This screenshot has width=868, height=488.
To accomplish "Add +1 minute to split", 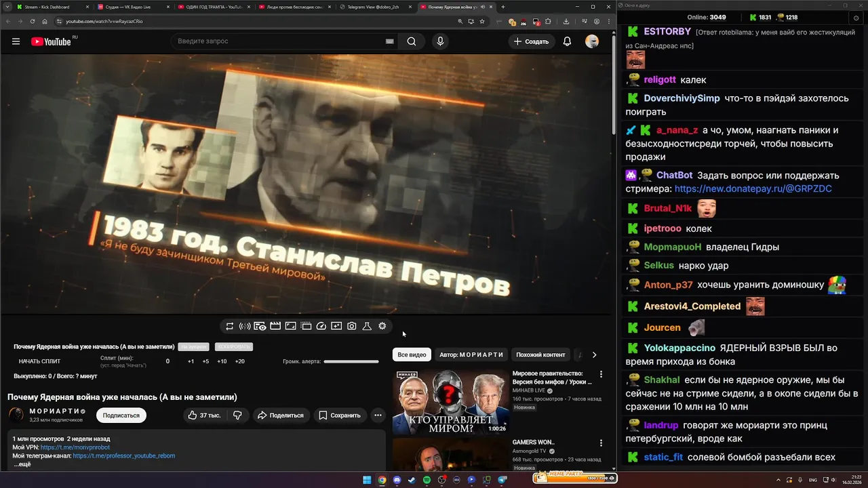I will (x=191, y=361).
